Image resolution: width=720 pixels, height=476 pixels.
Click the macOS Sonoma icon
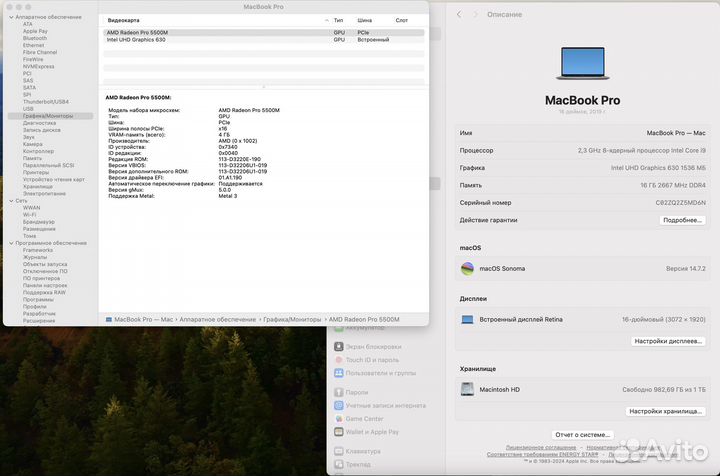coord(467,269)
